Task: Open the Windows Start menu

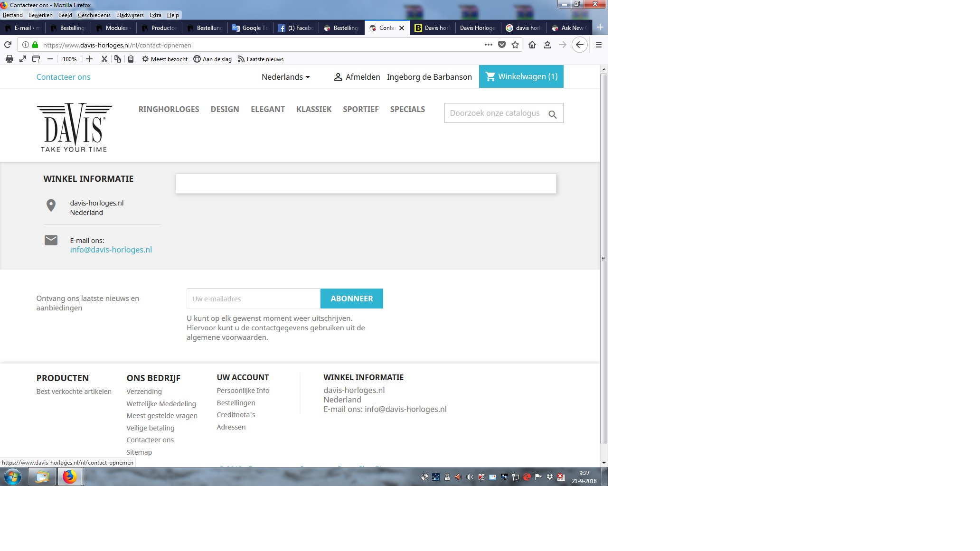Action: point(13,476)
